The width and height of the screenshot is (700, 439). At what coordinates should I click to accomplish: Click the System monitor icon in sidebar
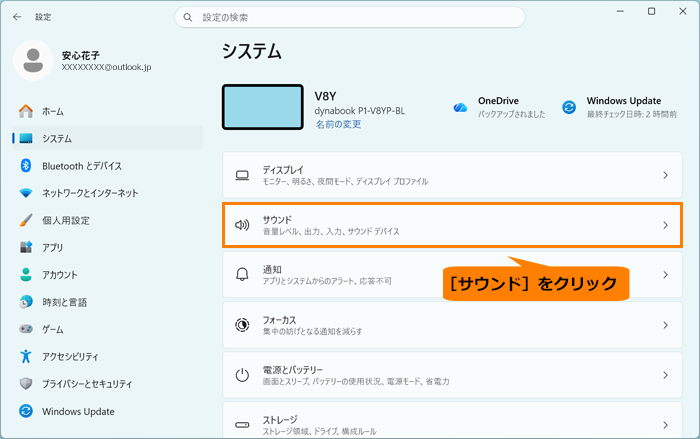pos(26,138)
